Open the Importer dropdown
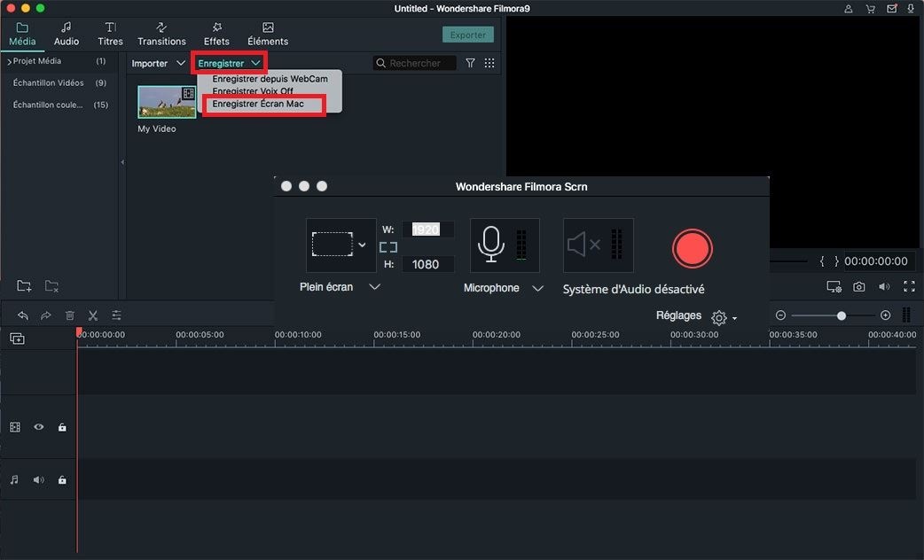Image resolution: width=924 pixels, height=560 pixels. click(x=158, y=63)
